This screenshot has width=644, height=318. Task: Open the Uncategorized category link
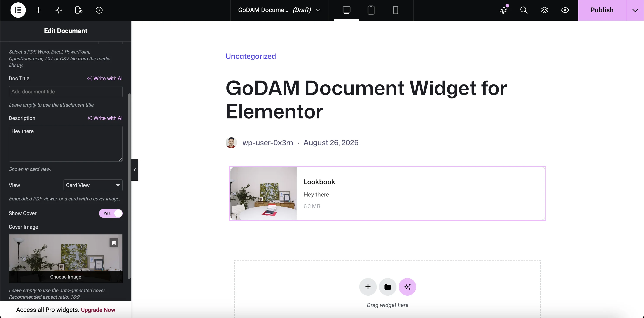(251, 56)
